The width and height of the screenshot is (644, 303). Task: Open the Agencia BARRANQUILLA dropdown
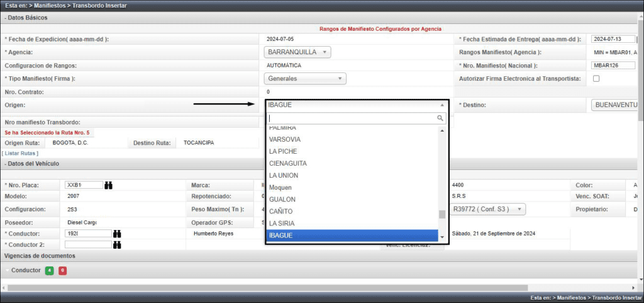298,52
